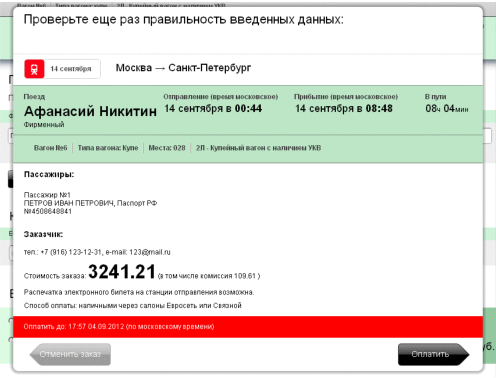Click the arrival time 08:48
The width and height of the screenshot is (496, 378).
coord(379,108)
